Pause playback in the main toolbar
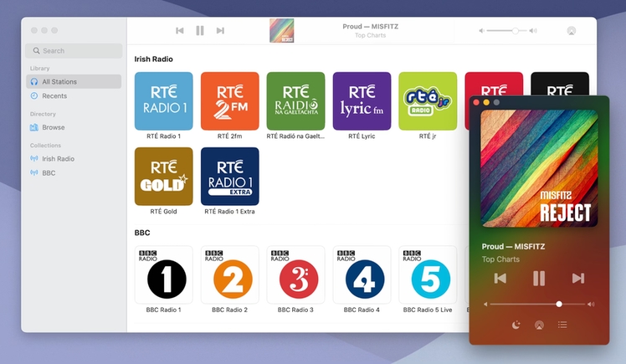 pos(200,31)
